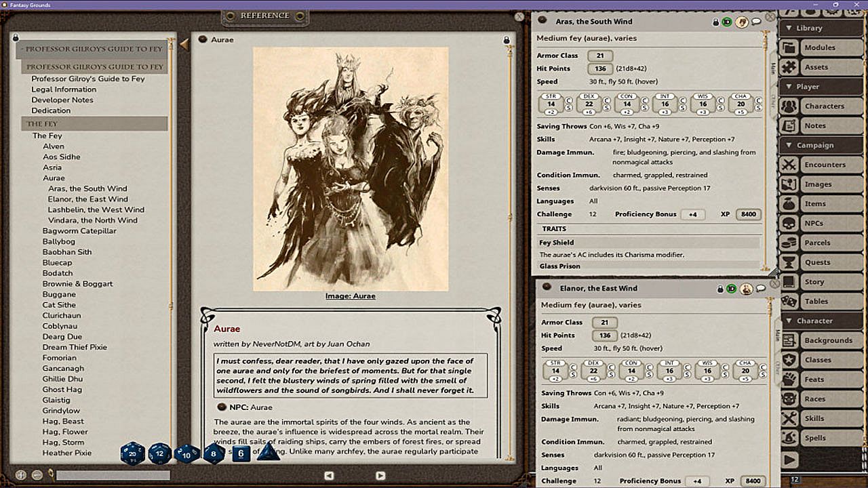868x488 pixels.
Task: Toggle the lock on Aras sheet
Action: pos(715,22)
